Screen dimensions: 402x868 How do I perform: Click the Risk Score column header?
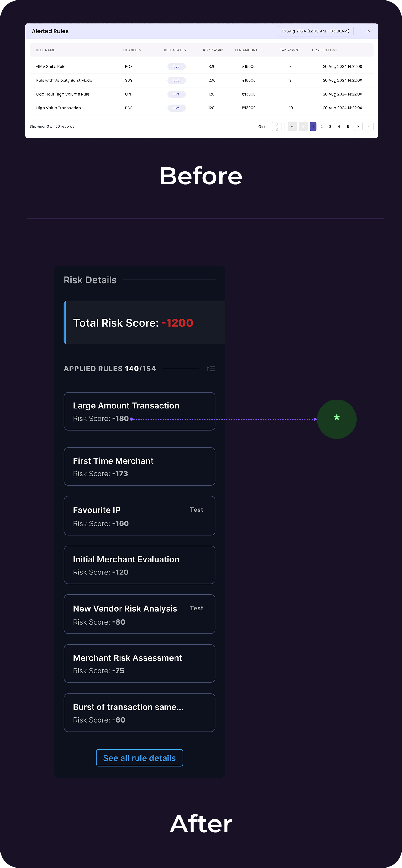[213, 50]
